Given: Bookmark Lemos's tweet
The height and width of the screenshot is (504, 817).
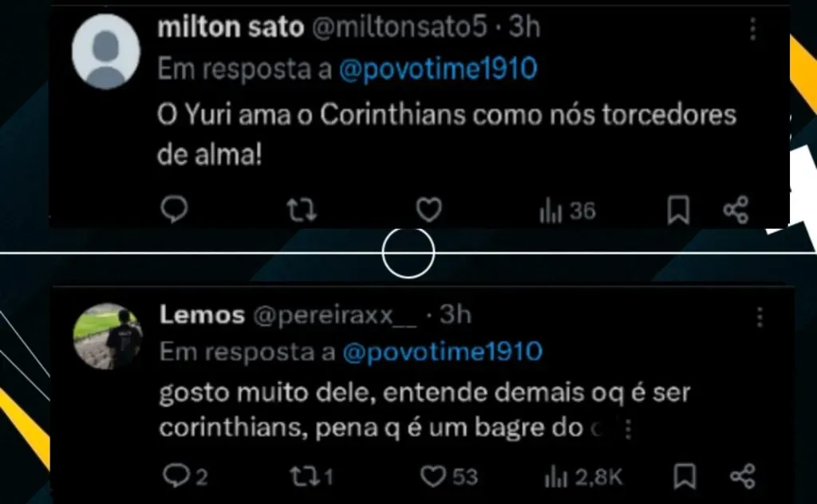Looking at the screenshot, I should point(685,476).
